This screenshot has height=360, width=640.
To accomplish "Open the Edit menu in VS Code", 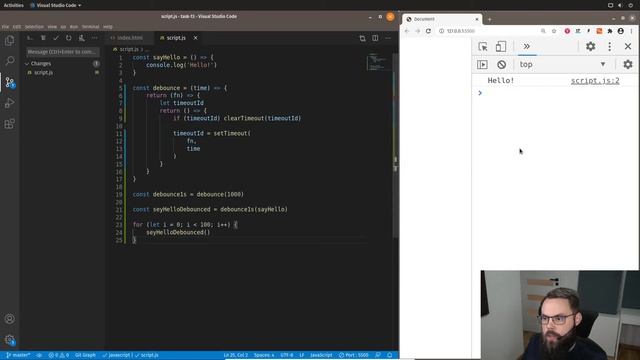I will [17, 27].
